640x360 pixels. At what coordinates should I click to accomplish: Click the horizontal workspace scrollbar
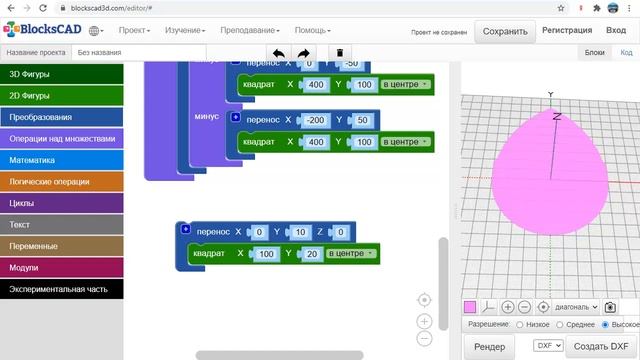pyautogui.click(x=279, y=355)
